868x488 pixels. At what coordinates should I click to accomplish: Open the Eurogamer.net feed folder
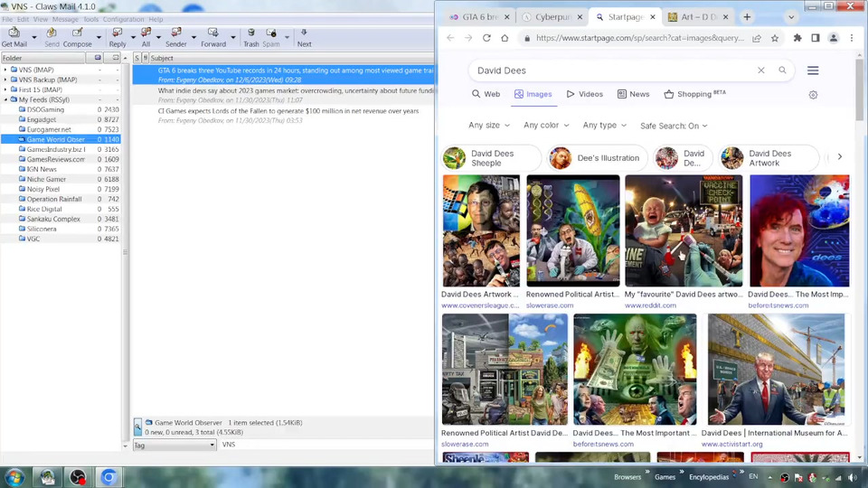click(49, 129)
